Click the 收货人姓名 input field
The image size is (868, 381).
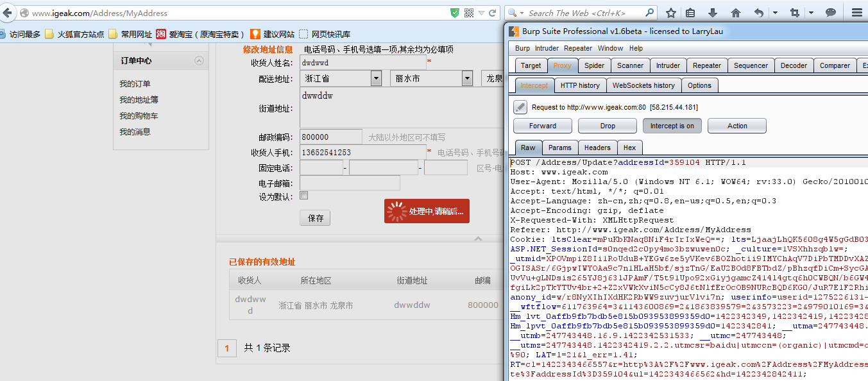pyautogui.click(x=362, y=62)
